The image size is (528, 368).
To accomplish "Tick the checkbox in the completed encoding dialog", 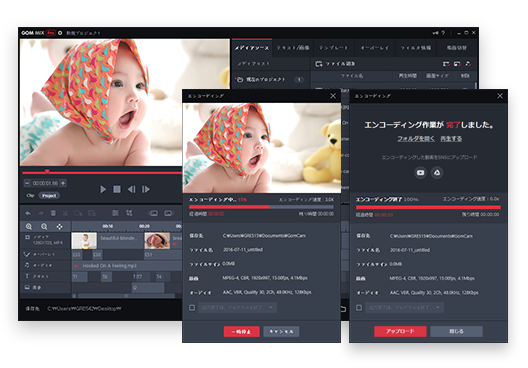I will 359,307.
